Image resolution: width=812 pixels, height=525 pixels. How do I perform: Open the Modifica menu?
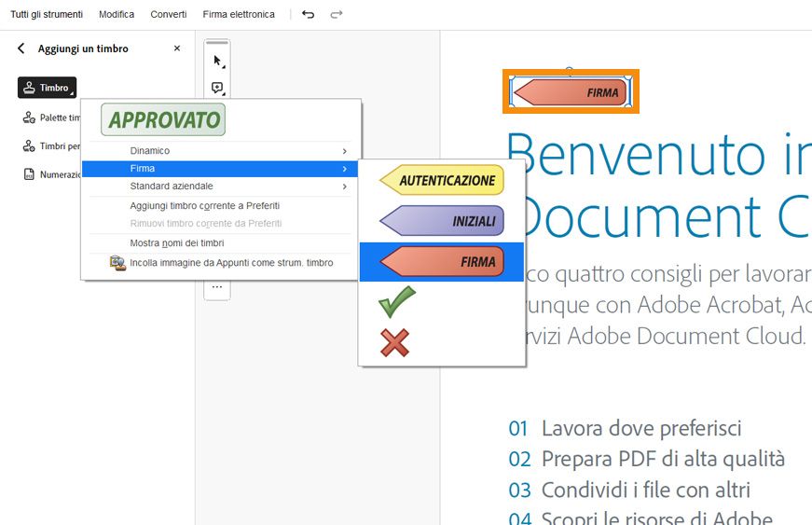[117, 15]
